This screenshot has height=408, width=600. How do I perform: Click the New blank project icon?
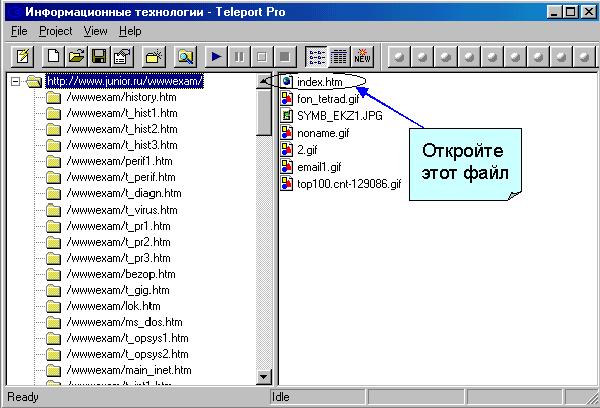click(x=55, y=56)
